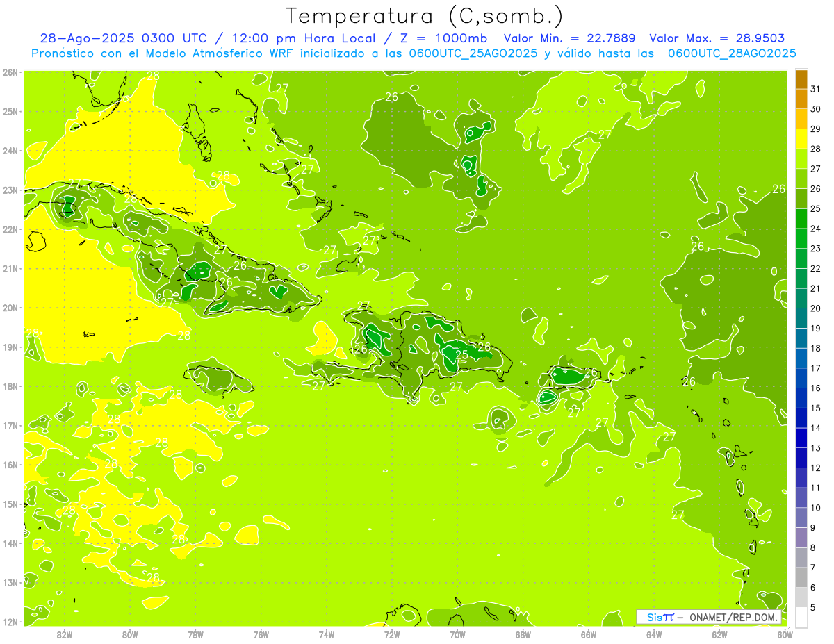This screenshot has height=644, width=834.
Task: Click the longitude axis label '62W'
Action: [719, 634]
